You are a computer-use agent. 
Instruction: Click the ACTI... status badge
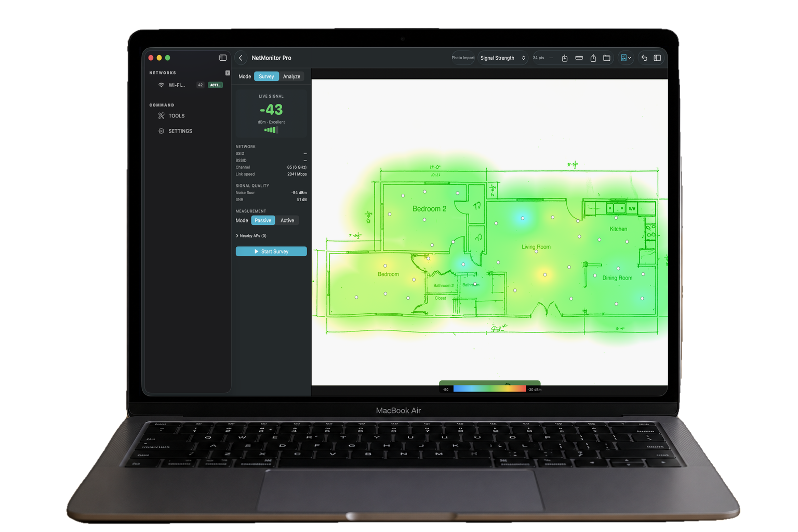[x=216, y=85]
